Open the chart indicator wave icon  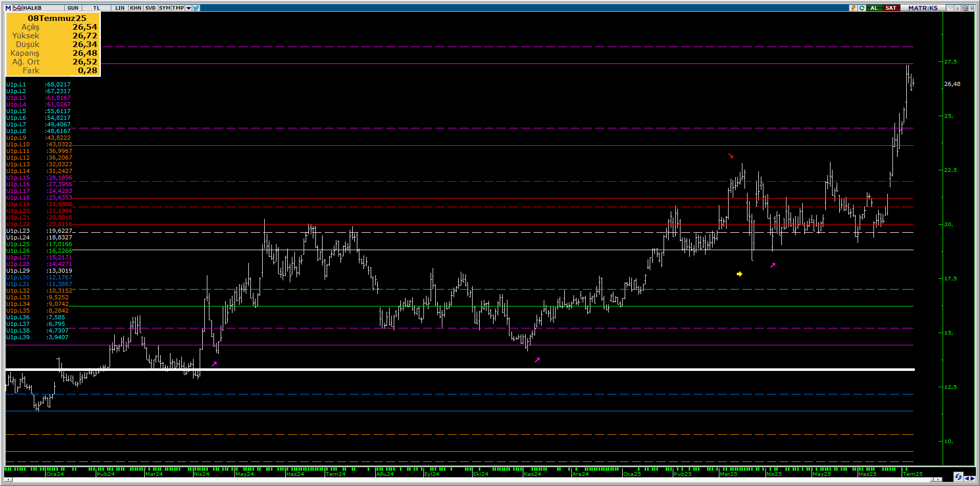17,8
